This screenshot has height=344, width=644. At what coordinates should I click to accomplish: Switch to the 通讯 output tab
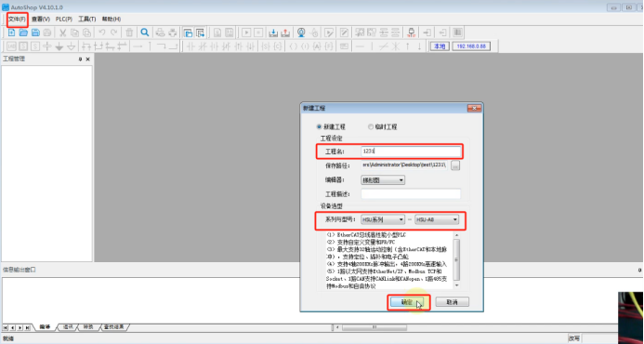(x=68, y=327)
